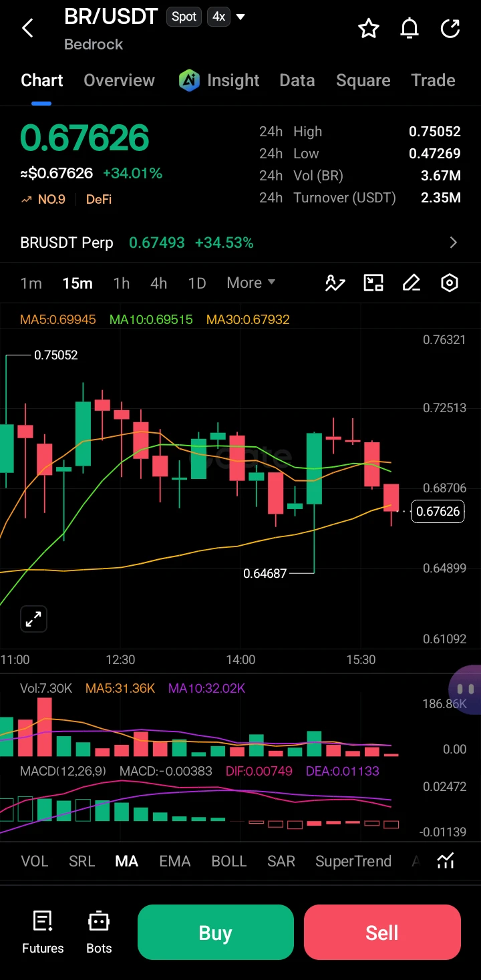Viewport: 481px width, 980px height.
Task: Select 1D timeframe
Action: pyautogui.click(x=197, y=283)
